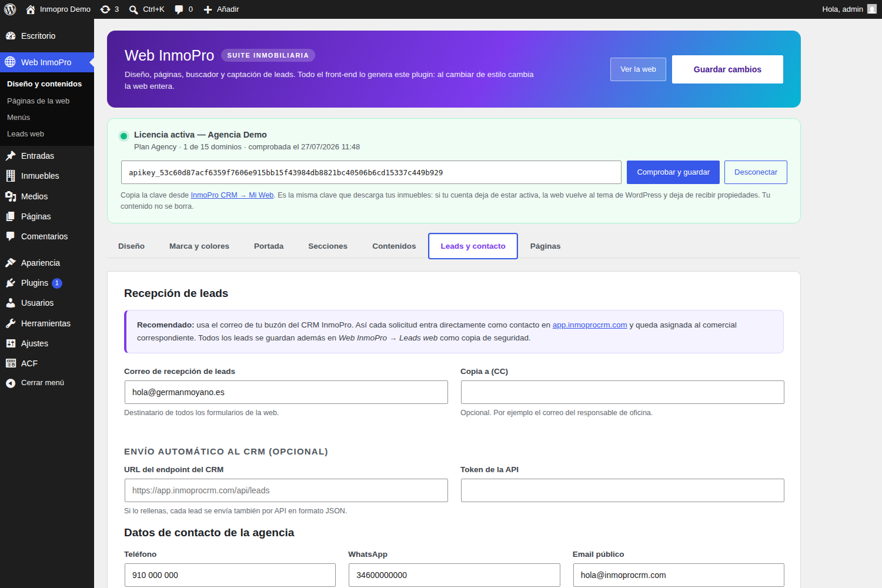Switch to the Diseño tab
This screenshot has width=882, height=588.
click(131, 246)
